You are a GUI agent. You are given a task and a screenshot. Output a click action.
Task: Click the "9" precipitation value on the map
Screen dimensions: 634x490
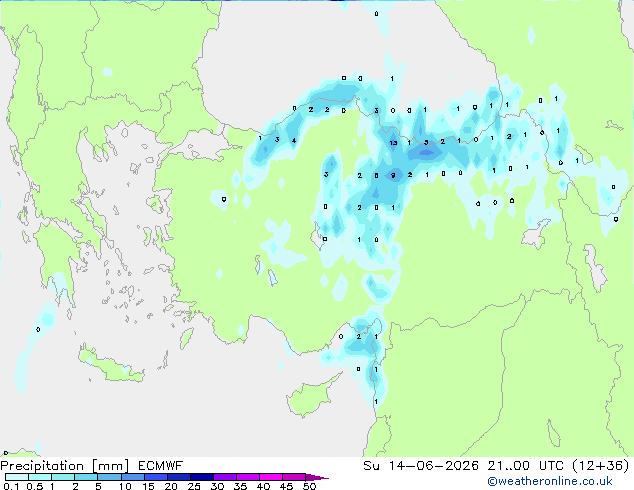(x=393, y=175)
